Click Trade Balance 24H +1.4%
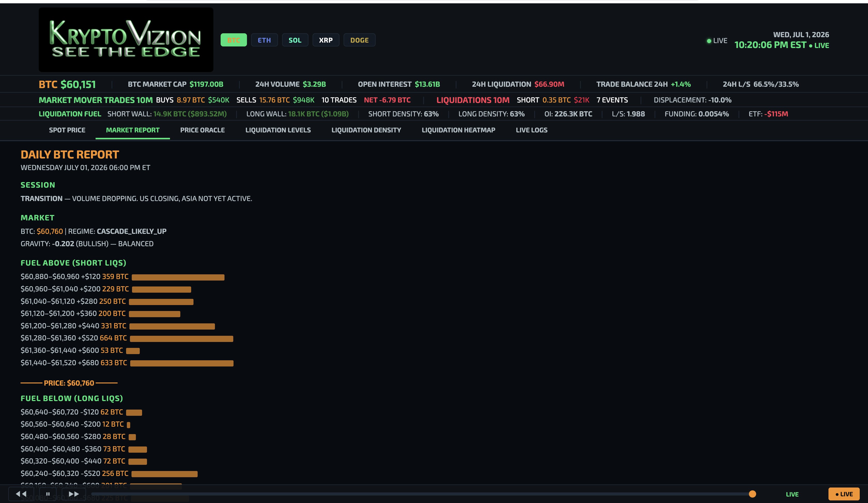Viewport: 868px width, 503px height. (x=644, y=84)
